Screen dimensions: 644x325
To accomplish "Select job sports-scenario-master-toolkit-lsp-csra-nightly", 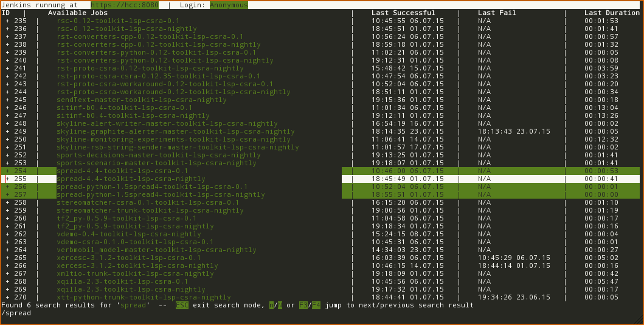I will point(156,163).
